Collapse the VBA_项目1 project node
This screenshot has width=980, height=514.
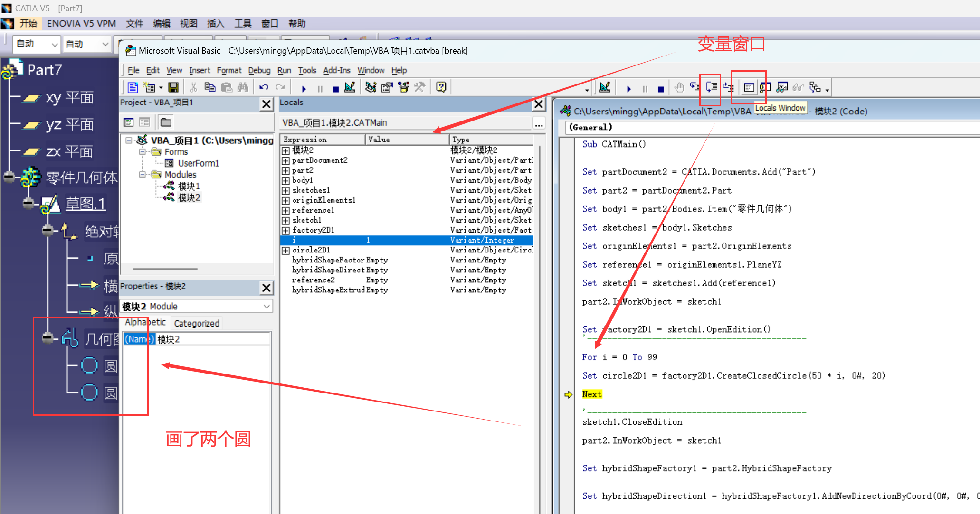(129, 140)
